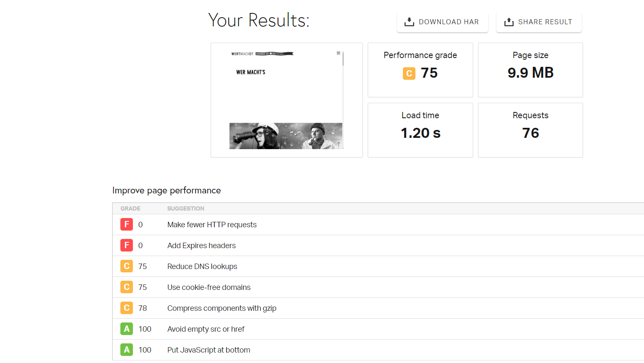Click A badge for Avoid empty src or href
The width and height of the screenshot is (644, 363).
point(127,329)
